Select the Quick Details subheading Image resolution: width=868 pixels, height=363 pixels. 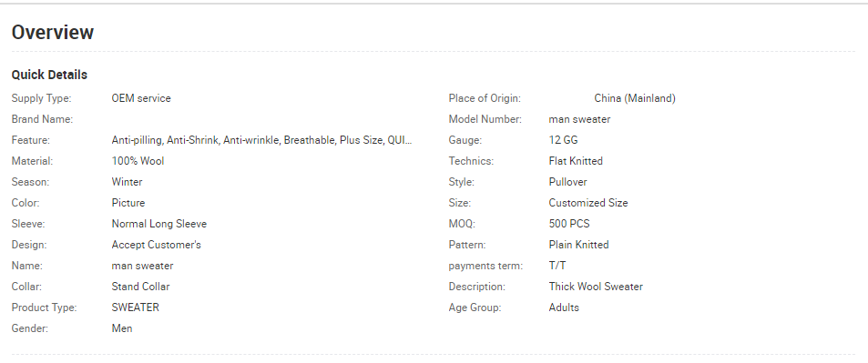[49, 75]
